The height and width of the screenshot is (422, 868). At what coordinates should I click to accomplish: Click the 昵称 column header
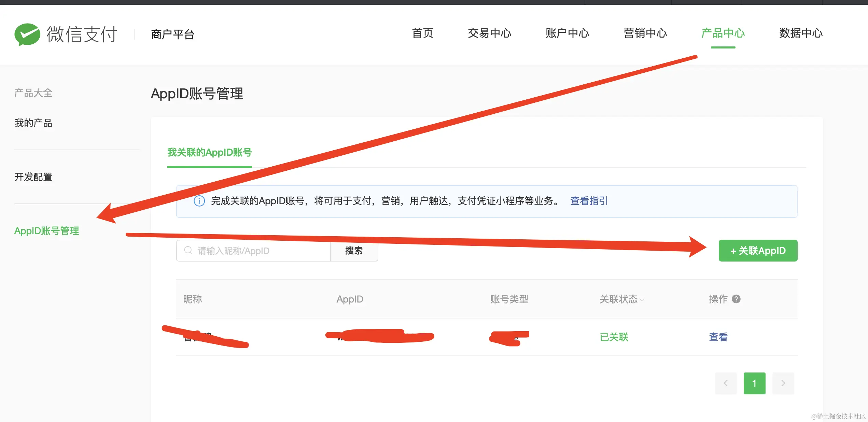tap(193, 299)
